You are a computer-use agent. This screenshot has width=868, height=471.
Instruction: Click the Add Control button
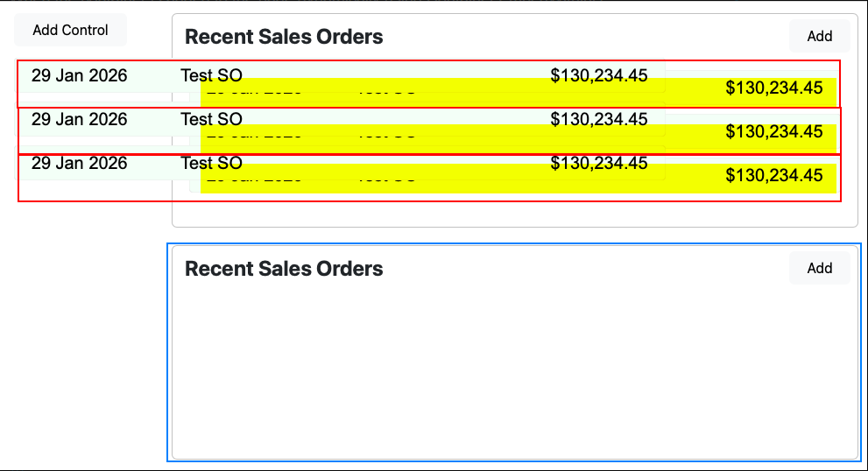(70, 30)
